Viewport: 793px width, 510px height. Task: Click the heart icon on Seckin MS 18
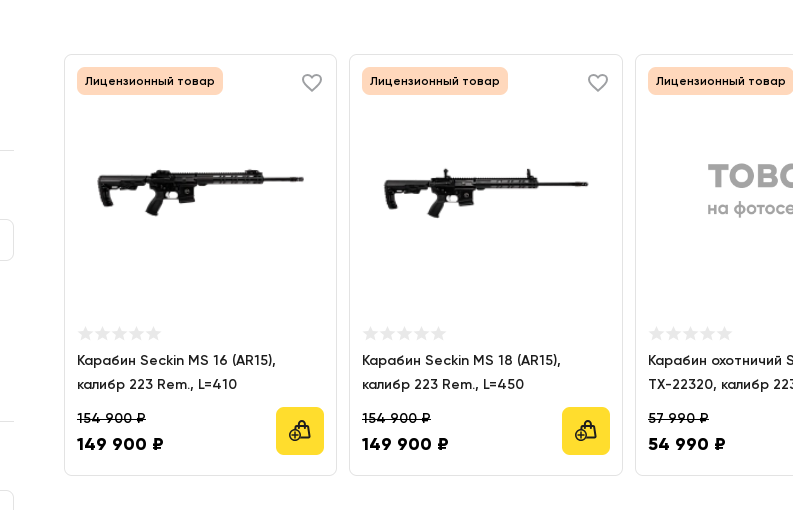(x=598, y=83)
